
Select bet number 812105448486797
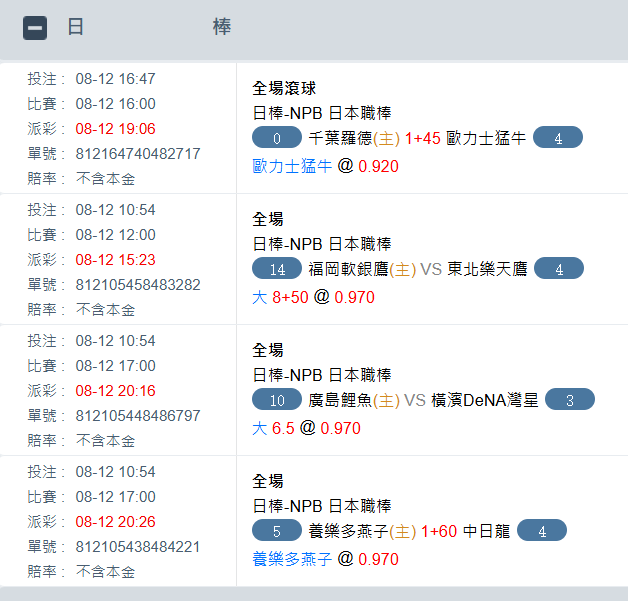pos(138,415)
